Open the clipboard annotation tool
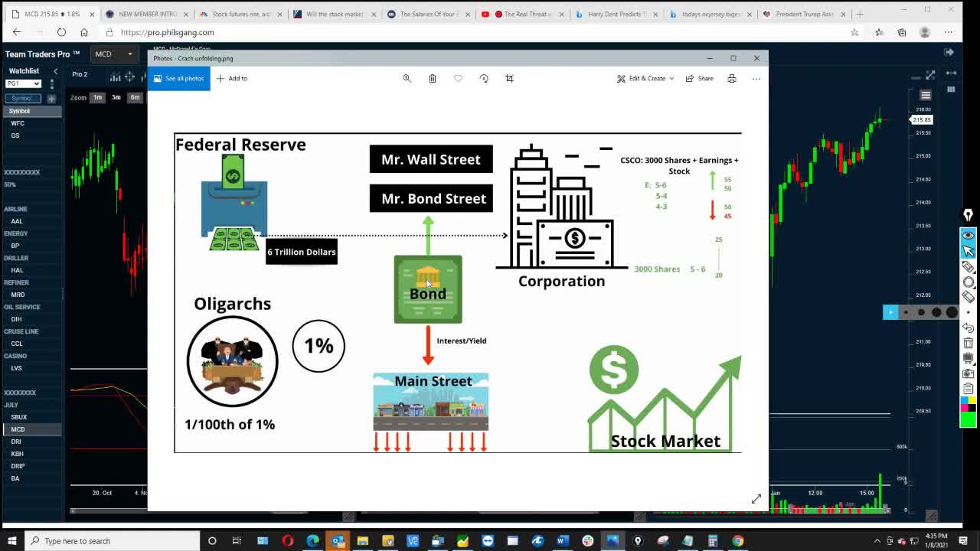Viewport: 980px width, 551px height. pos(968,389)
